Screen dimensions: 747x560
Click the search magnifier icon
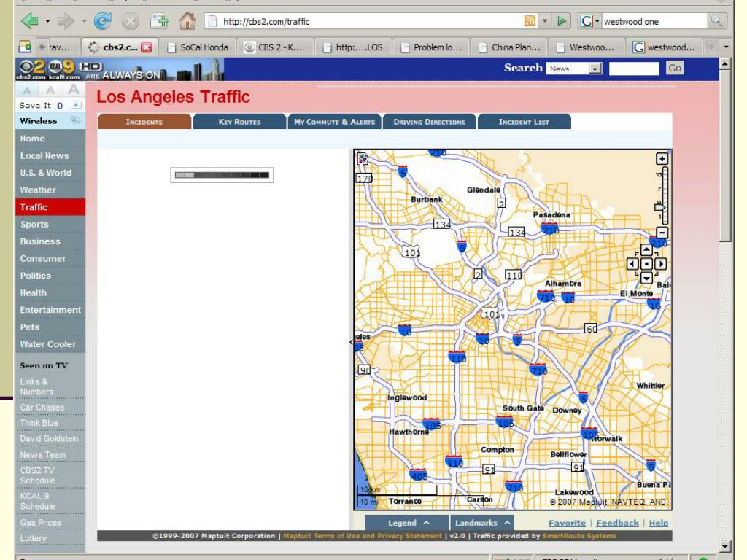coord(716,21)
